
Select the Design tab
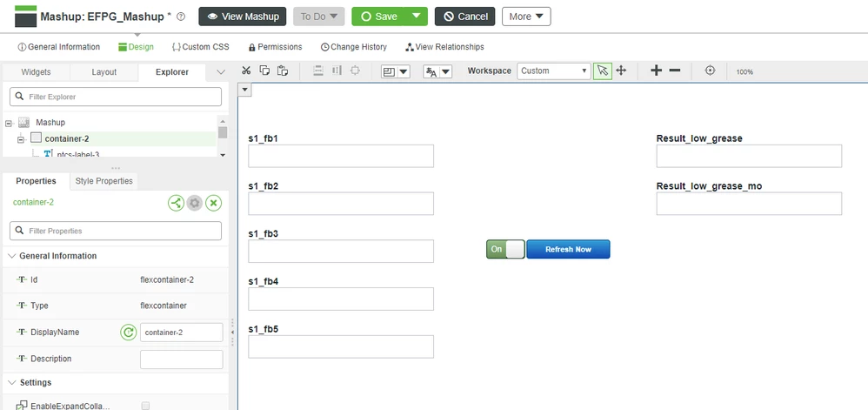137,47
